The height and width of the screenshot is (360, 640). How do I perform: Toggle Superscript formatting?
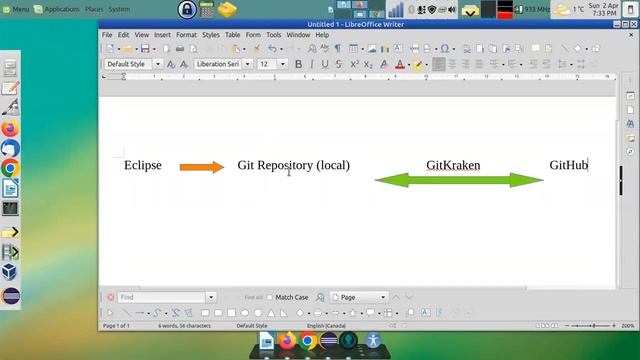(x=354, y=64)
